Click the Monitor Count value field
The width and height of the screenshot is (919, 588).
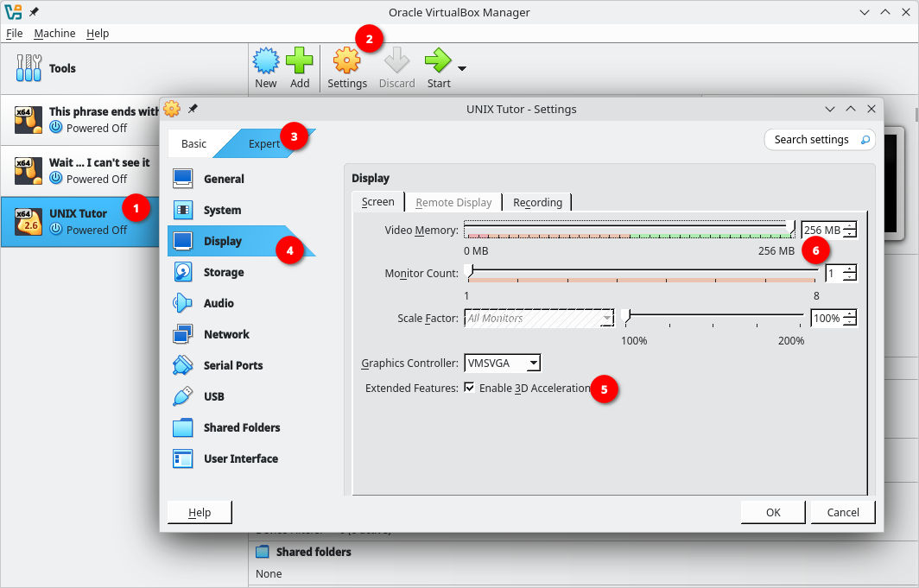pyautogui.click(x=833, y=273)
